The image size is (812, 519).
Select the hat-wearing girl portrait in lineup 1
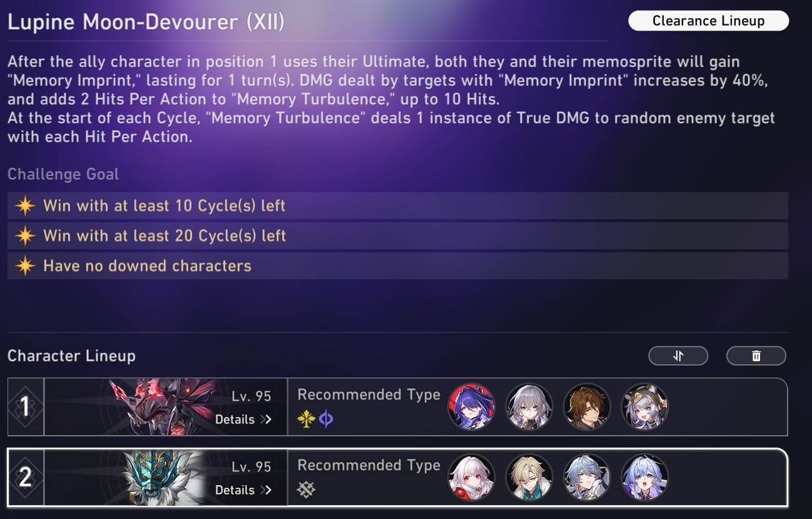[645, 407]
